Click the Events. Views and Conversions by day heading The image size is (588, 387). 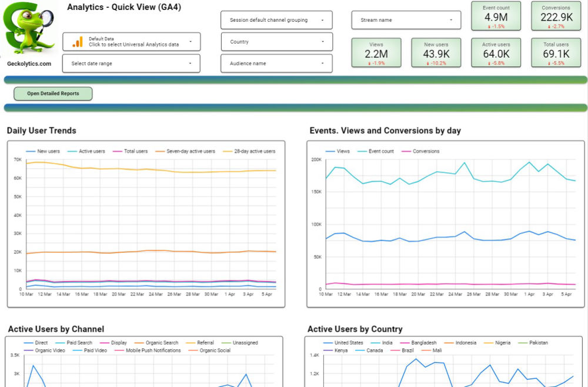(x=385, y=131)
